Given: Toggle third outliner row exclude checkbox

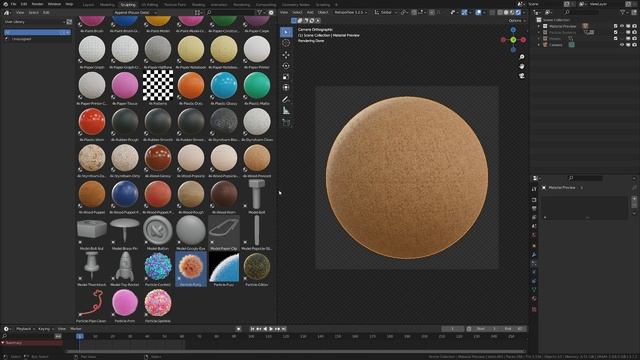Looking at the screenshot, I should point(616,38).
